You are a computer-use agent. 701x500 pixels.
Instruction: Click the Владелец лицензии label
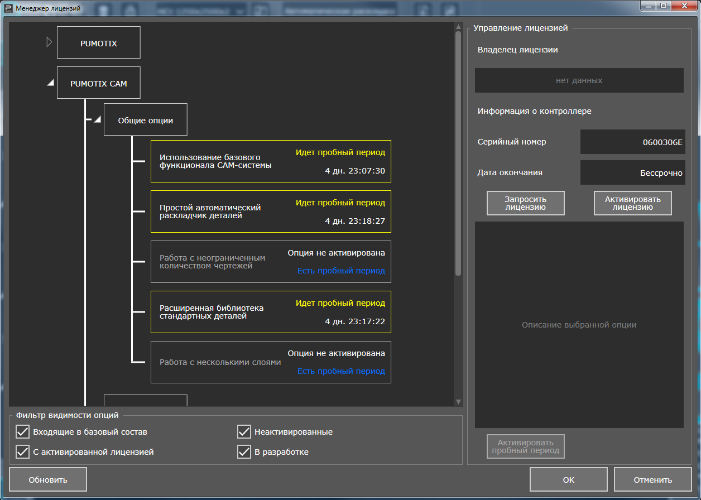518,50
